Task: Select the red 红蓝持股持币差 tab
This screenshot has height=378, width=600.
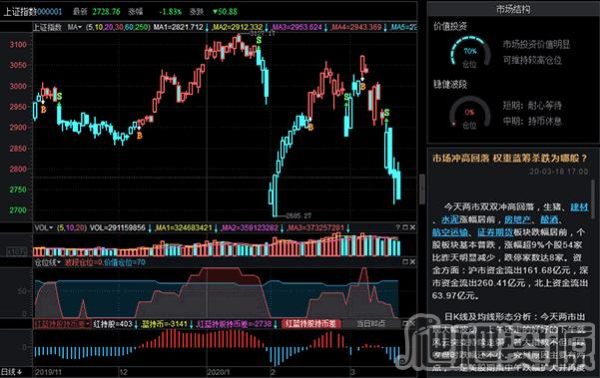Action: tap(311, 324)
